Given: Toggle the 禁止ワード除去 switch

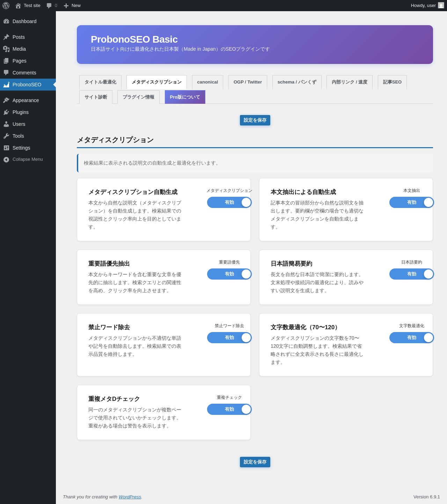Looking at the screenshot, I should pyautogui.click(x=229, y=338).
